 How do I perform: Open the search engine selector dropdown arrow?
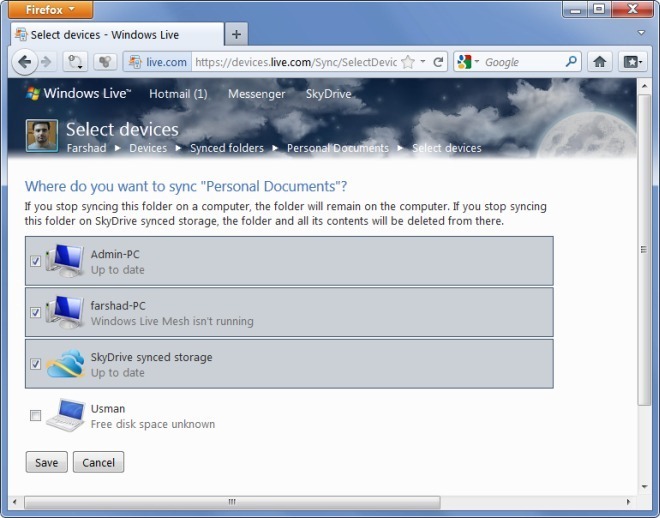[477, 61]
